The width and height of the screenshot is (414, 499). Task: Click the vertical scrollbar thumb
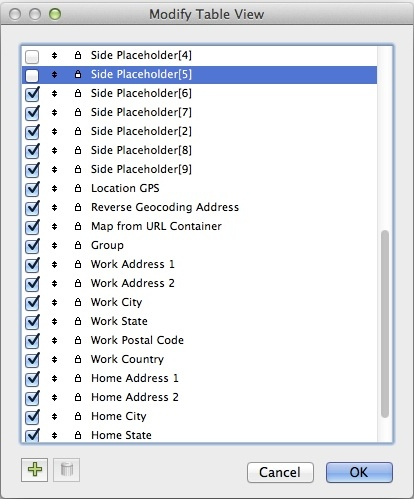click(x=385, y=324)
